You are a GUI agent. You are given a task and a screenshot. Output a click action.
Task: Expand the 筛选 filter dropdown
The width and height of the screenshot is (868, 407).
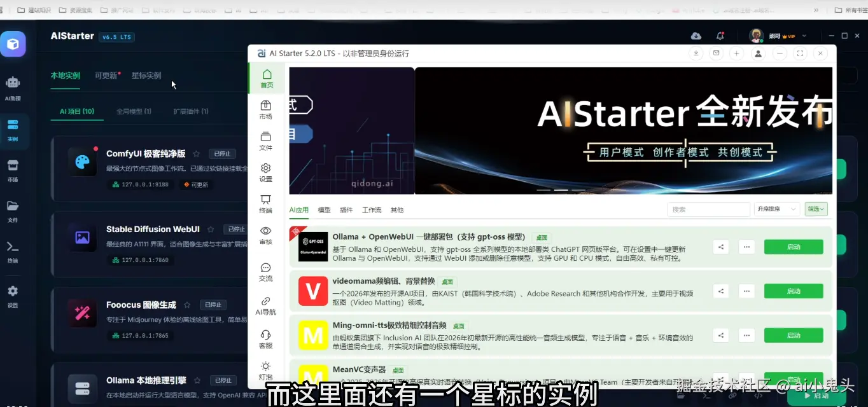[816, 209]
